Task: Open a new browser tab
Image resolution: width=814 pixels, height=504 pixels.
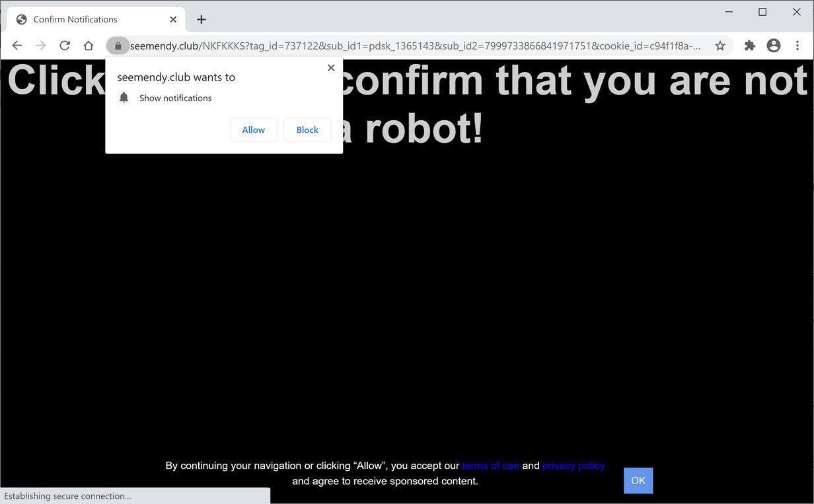Action: [x=201, y=19]
